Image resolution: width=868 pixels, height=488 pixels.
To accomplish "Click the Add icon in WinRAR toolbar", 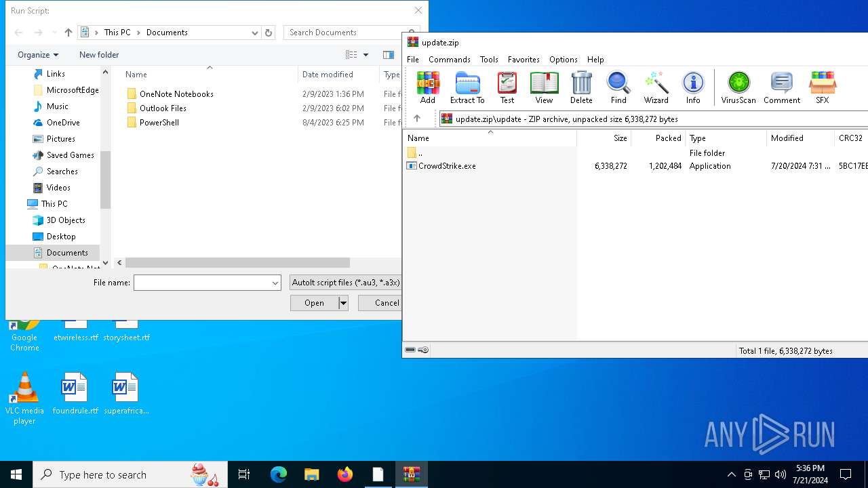I will point(428,88).
